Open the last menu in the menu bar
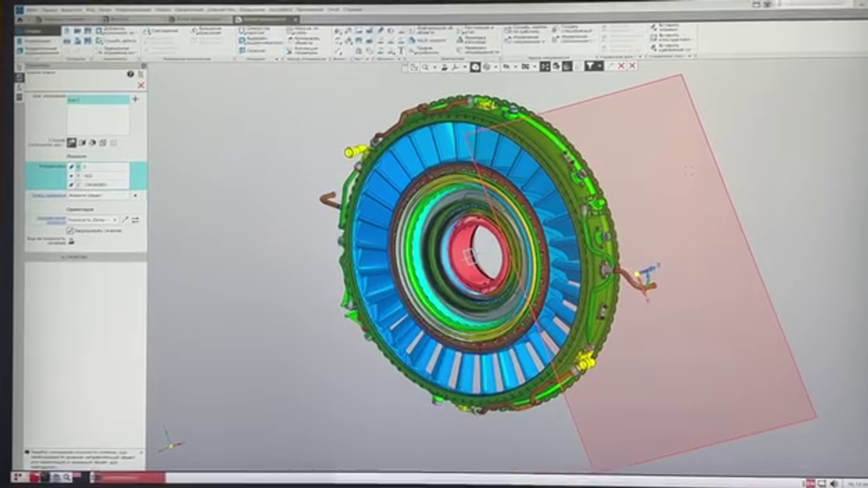This screenshot has height=488, width=868. click(353, 9)
